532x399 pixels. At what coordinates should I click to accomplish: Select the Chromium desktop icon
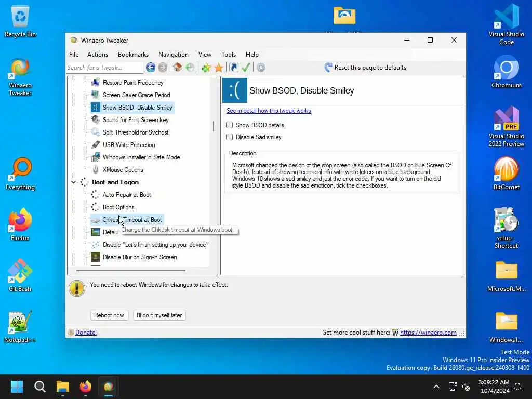click(x=506, y=72)
